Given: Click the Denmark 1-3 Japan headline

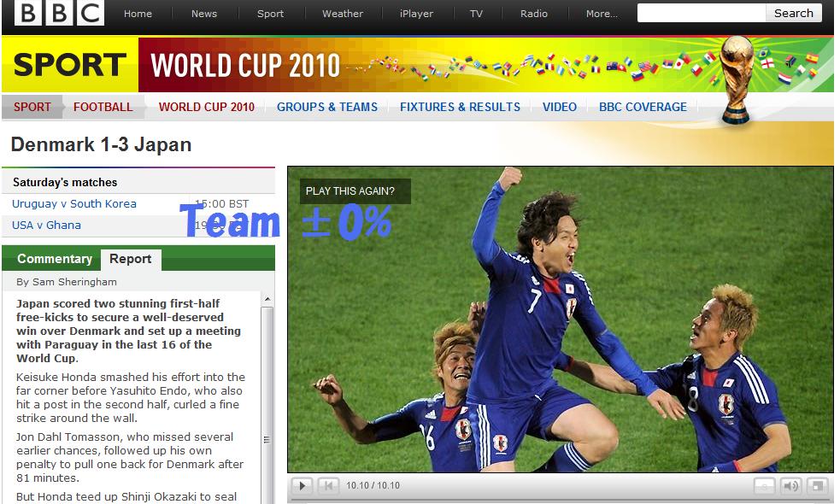Looking at the screenshot, I should 101,144.
